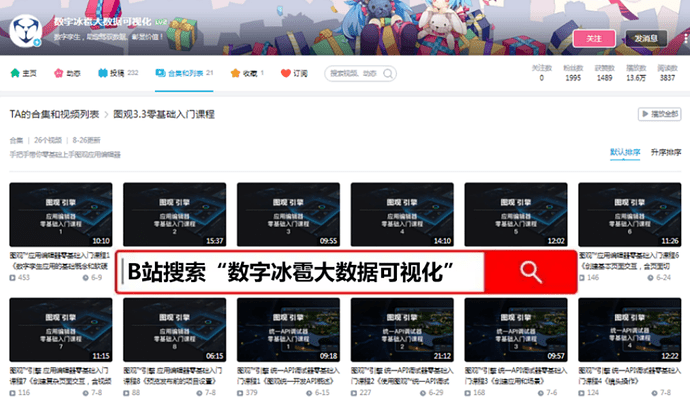Open the 统一API调试器零基础入门课程3 title link
Viewport: 690px width, 404px height.
516,376
